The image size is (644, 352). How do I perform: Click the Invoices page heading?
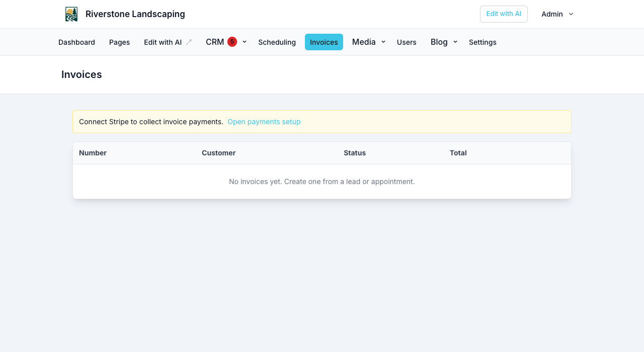(x=82, y=74)
